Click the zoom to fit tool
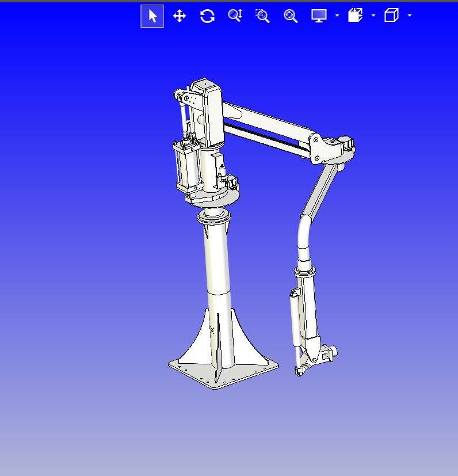Screen dimensions: 458x476 [291, 16]
